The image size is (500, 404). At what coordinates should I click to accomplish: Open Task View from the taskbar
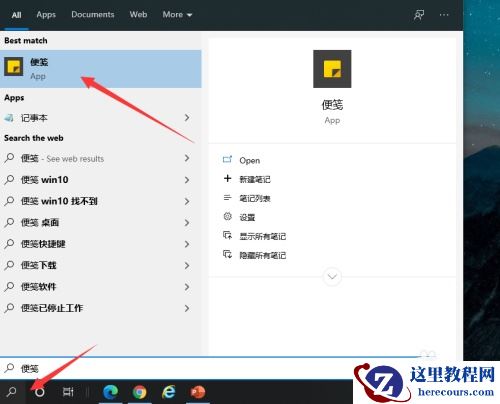coord(68,392)
